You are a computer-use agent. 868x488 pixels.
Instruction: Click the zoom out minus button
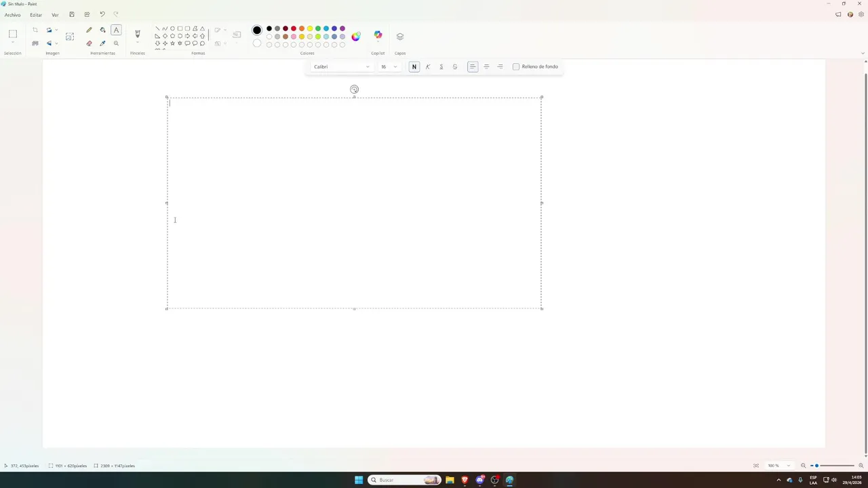click(804, 466)
